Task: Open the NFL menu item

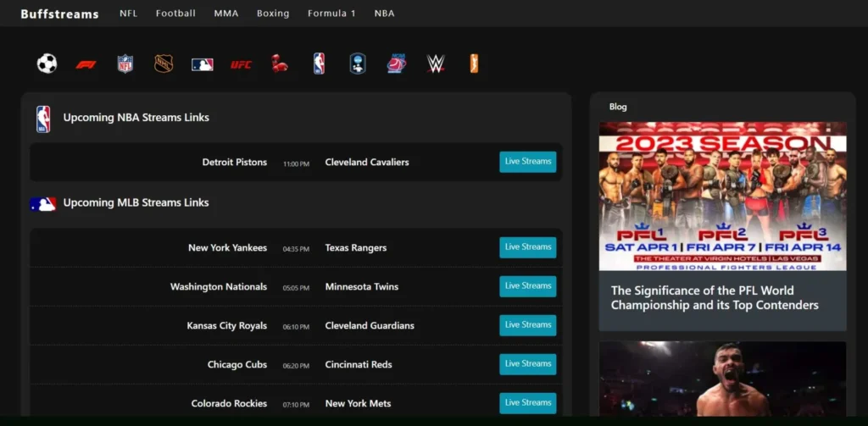Action: pyautogui.click(x=129, y=14)
